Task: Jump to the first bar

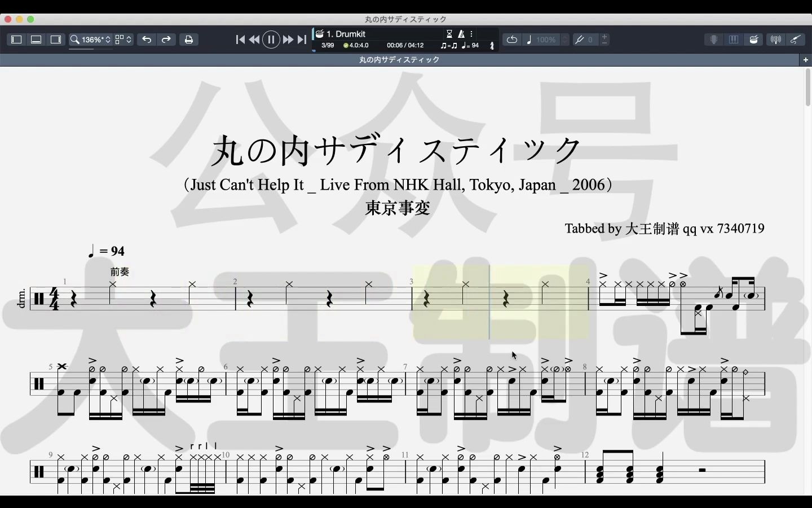Action: 240,40
